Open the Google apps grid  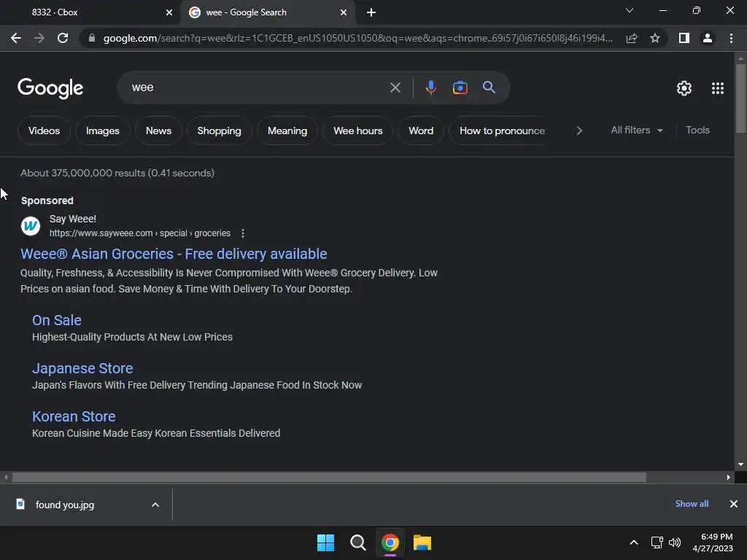[718, 88]
